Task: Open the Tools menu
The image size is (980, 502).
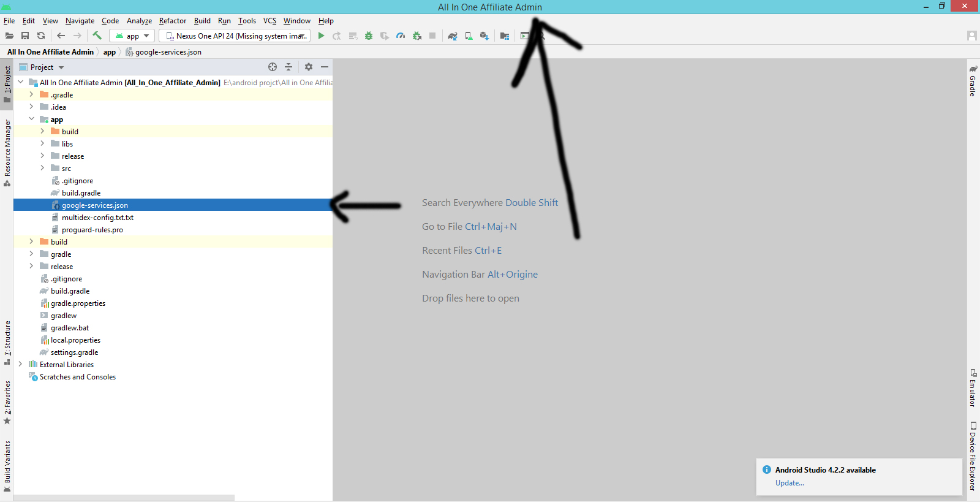Action: tap(247, 21)
